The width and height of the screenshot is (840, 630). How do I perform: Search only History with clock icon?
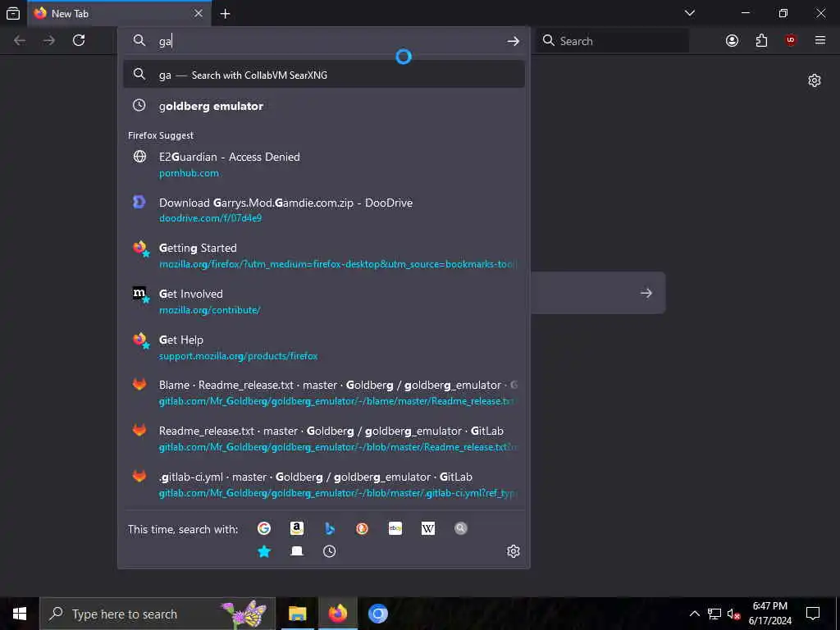pyautogui.click(x=330, y=551)
